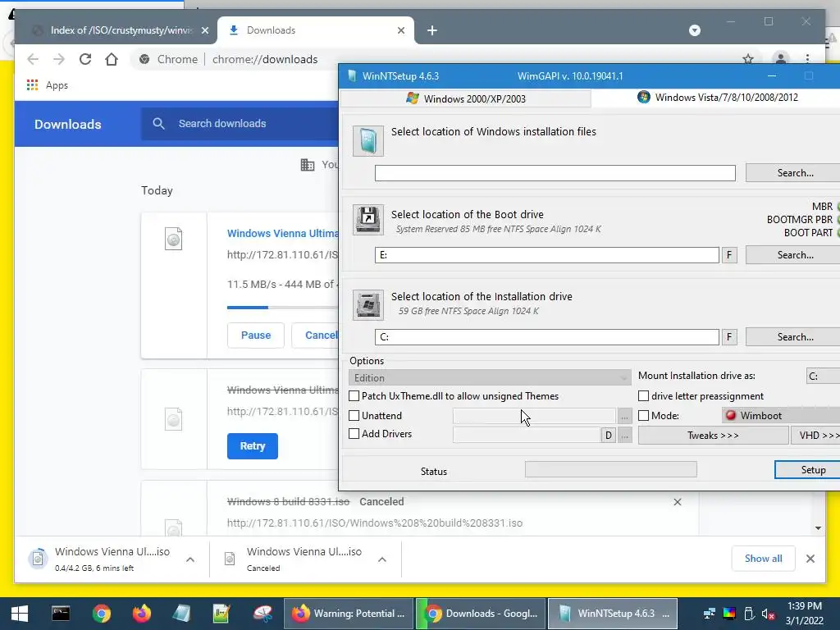
Task: Click the downloads page scrollbar down arrow
Action: click(818, 528)
